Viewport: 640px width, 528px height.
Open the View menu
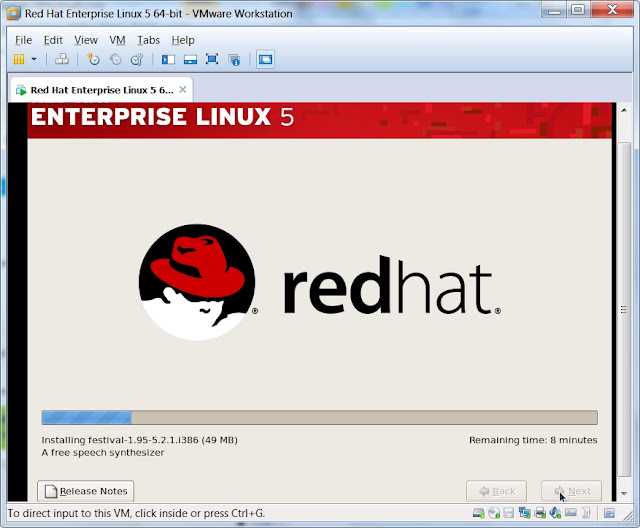86,40
